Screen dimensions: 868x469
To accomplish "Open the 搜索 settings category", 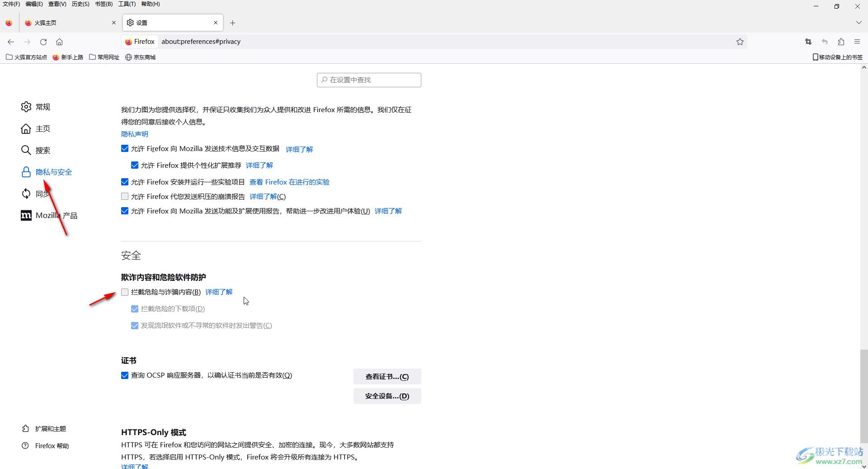I will [36, 150].
